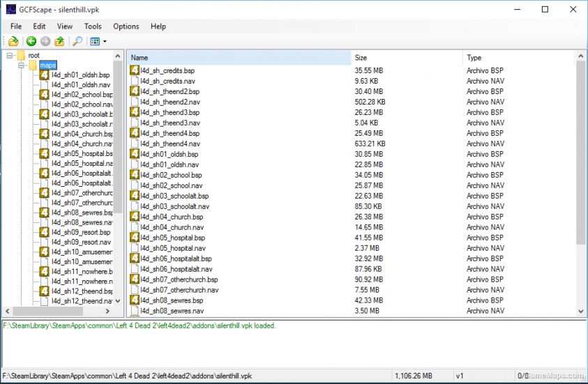588x384 pixels.
Task: Click l4d_sh12_theend.bsp icon in tree
Action: coord(44,291)
